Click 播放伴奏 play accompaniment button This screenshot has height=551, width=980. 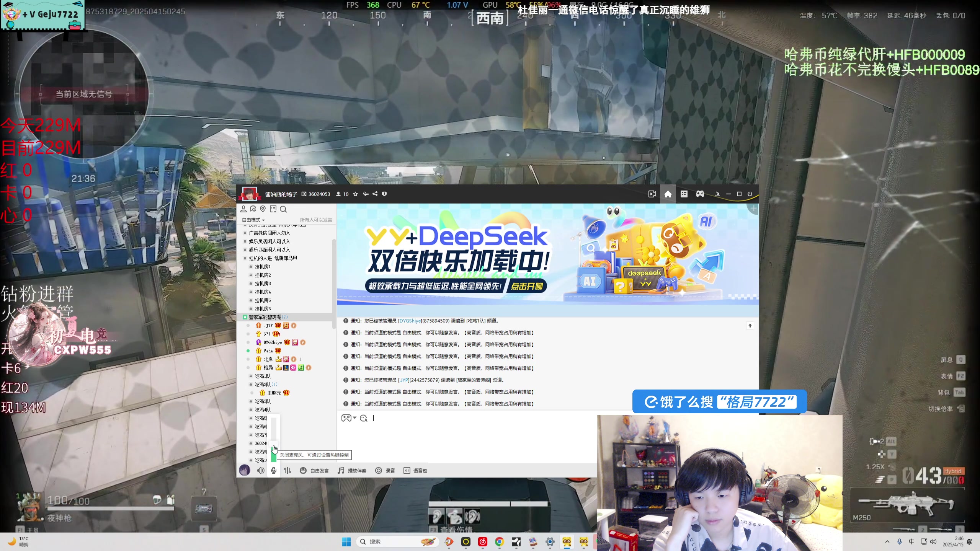tap(352, 471)
